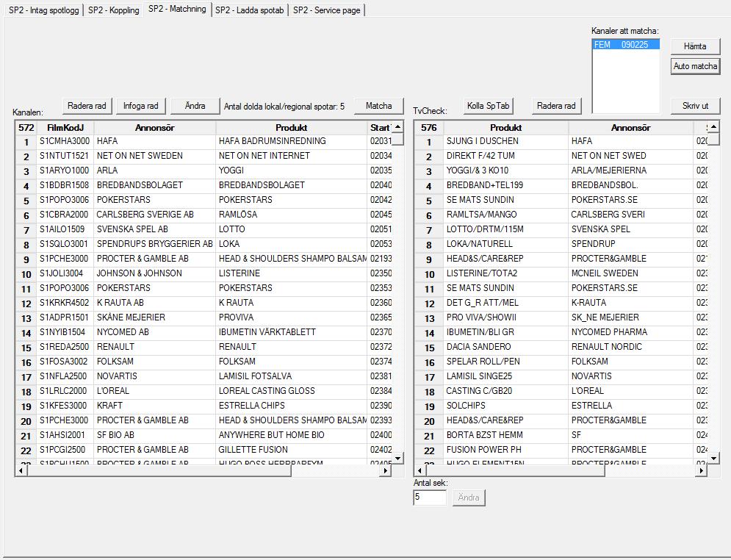This screenshot has width=731, height=560.
Task: Click scroll up arrow of TvCheck table
Action: 713,127
